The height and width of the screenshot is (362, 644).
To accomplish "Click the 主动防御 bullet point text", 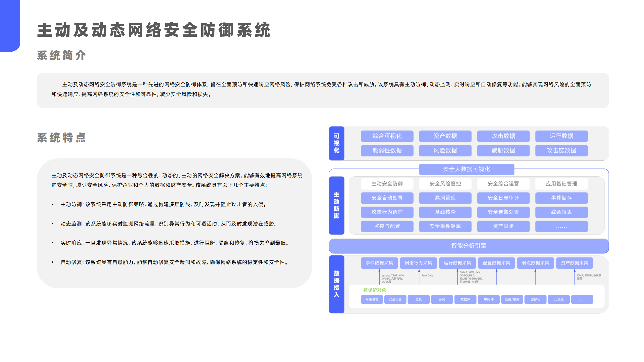I will coord(164,204).
